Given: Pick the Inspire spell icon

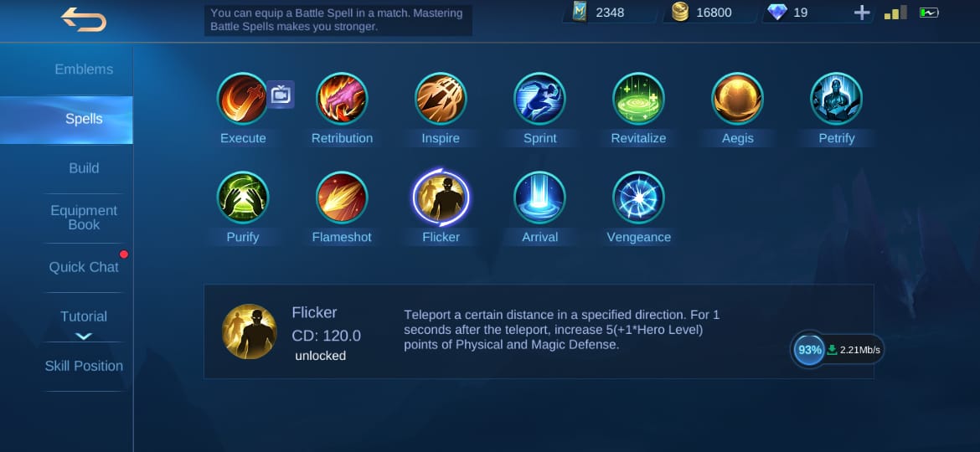Looking at the screenshot, I should (x=441, y=99).
